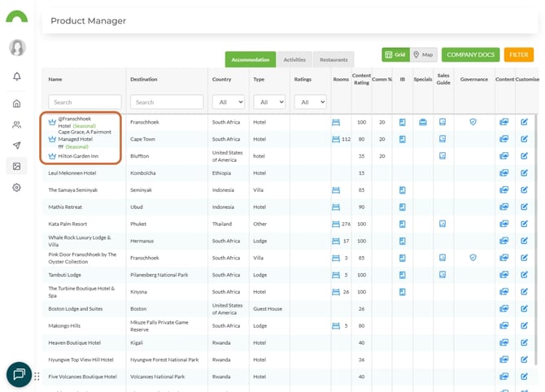Select the Restaurants tab
Image resolution: width=545 pixels, height=392 pixels.
click(x=334, y=59)
